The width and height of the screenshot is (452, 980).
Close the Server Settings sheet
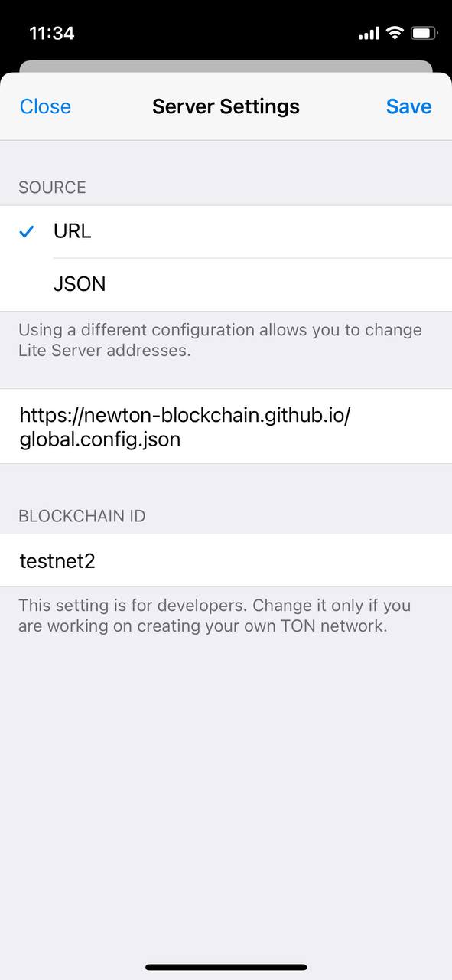tap(45, 106)
